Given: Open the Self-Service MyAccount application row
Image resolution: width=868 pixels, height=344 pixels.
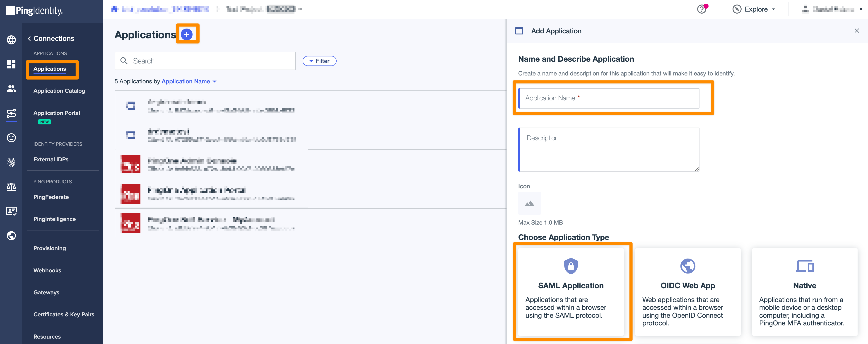Looking at the screenshot, I should click(310, 223).
